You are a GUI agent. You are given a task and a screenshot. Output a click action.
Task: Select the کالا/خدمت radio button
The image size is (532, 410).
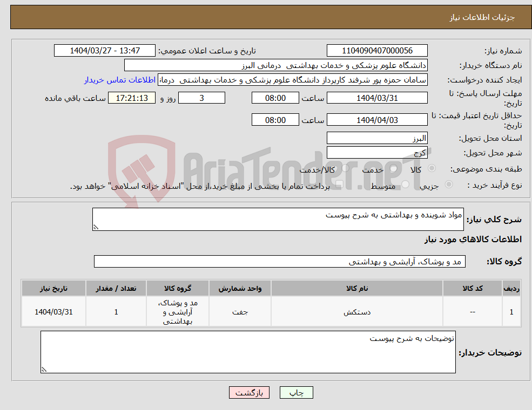pos(345,168)
